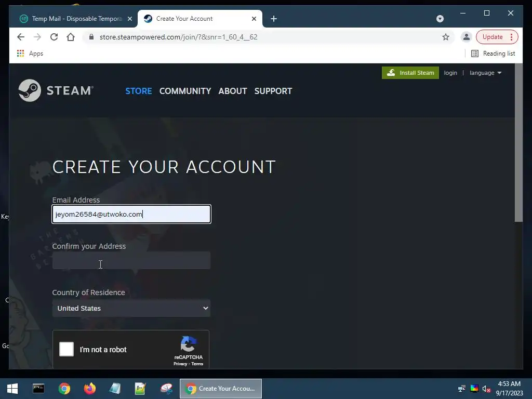
Task: Check the I'm not a robot box
Action: pos(66,349)
